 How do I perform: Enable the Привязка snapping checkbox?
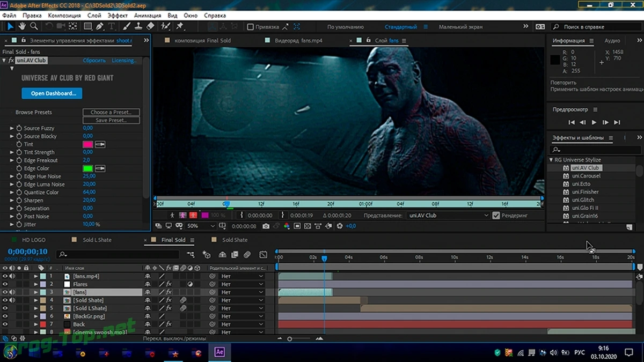click(x=250, y=27)
